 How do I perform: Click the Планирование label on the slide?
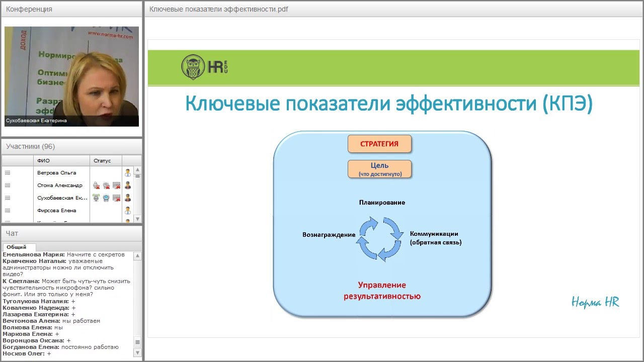[382, 203]
